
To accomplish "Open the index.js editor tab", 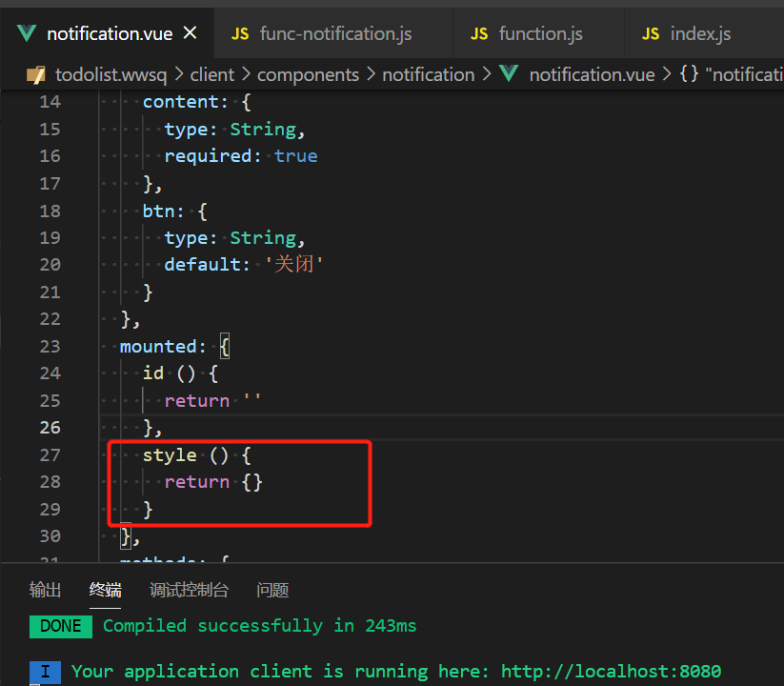I will point(700,34).
